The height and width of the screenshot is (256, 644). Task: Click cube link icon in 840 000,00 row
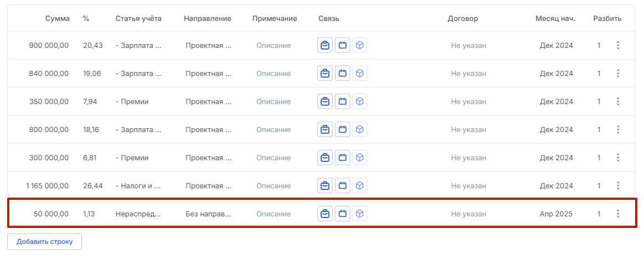coord(360,73)
